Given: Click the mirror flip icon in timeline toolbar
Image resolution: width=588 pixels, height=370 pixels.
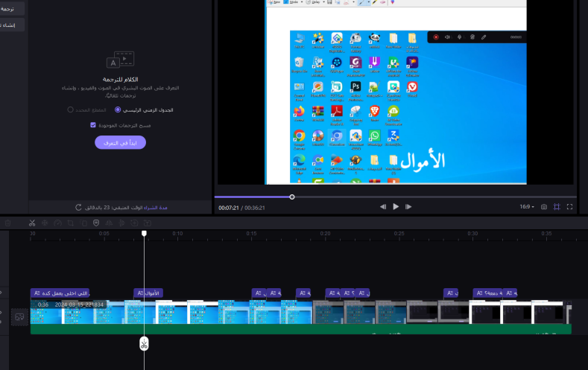Looking at the screenshot, I should pyautogui.click(x=109, y=223).
